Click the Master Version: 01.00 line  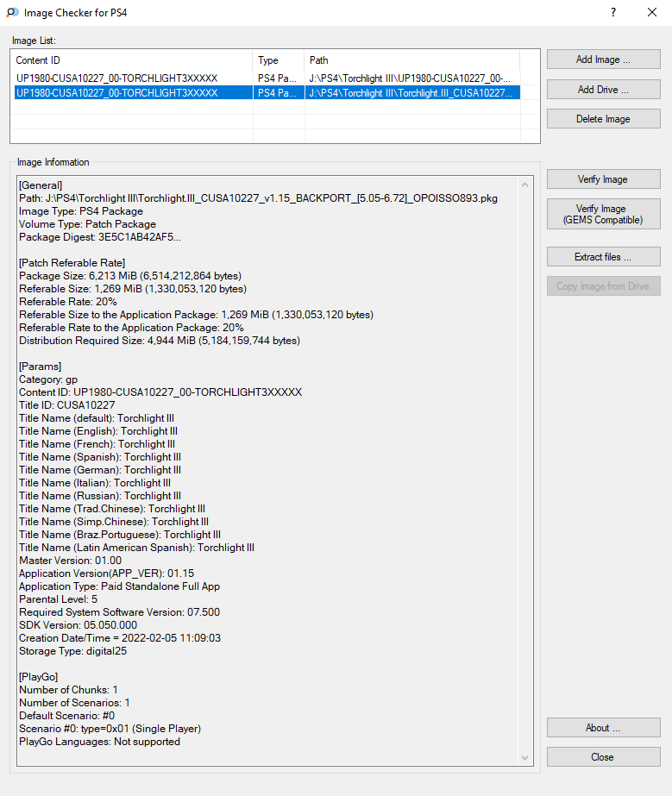tap(70, 560)
